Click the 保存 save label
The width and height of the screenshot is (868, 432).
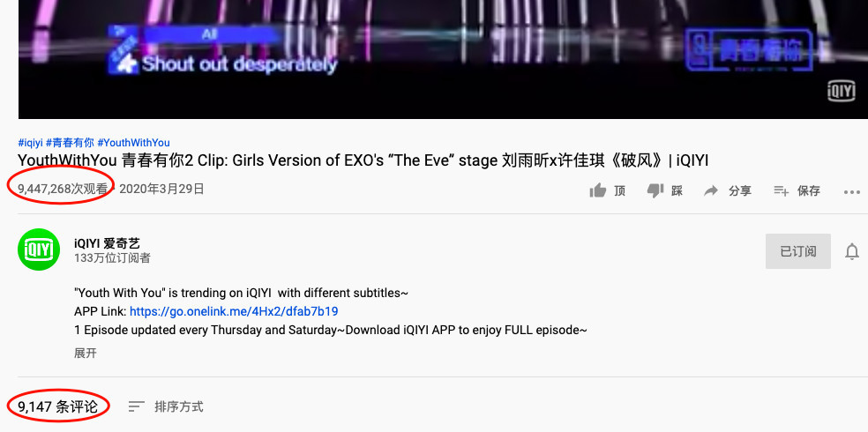(808, 190)
